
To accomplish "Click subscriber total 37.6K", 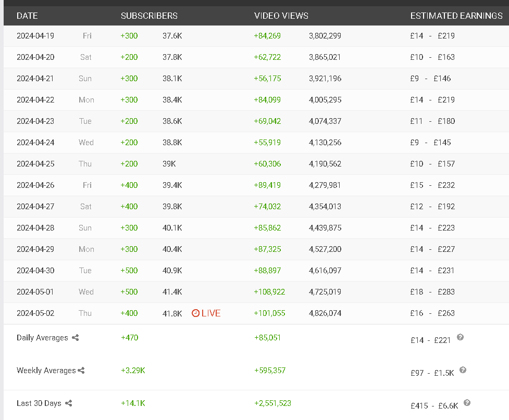I will pyautogui.click(x=172, y=36).
